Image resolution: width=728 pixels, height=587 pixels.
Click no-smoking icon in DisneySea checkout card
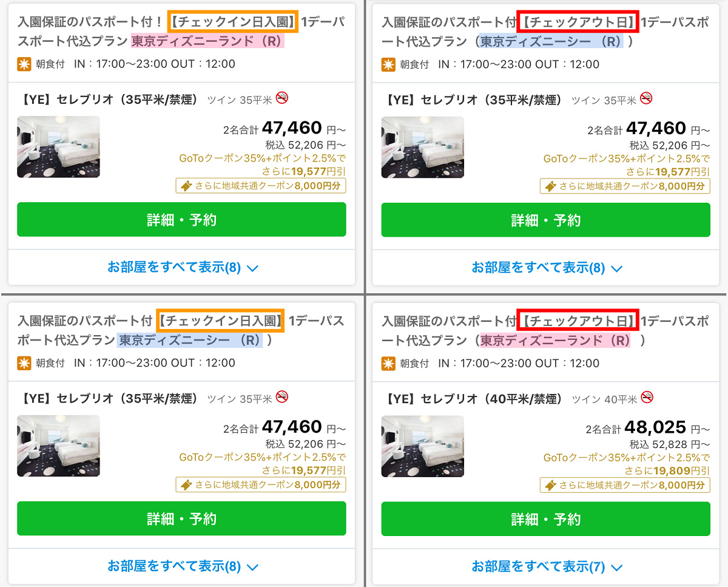tap(647, 98)
